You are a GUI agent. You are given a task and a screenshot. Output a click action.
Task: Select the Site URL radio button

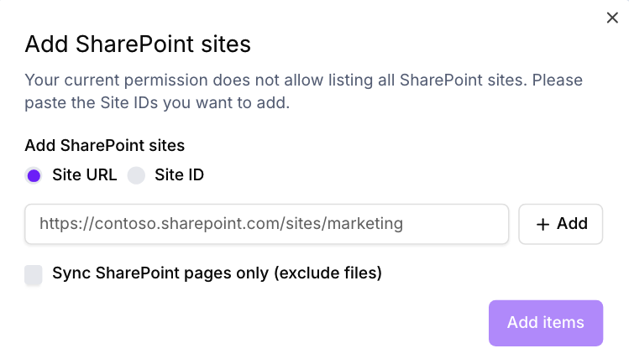coord(34,175)
